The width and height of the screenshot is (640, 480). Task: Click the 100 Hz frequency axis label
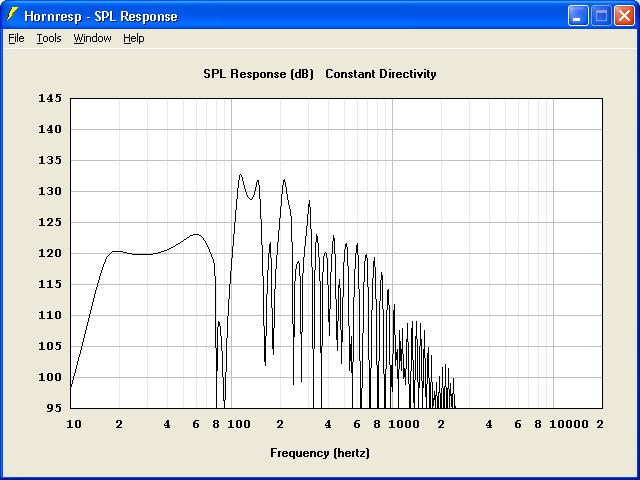pyautogui.click(x=239, y=424)
